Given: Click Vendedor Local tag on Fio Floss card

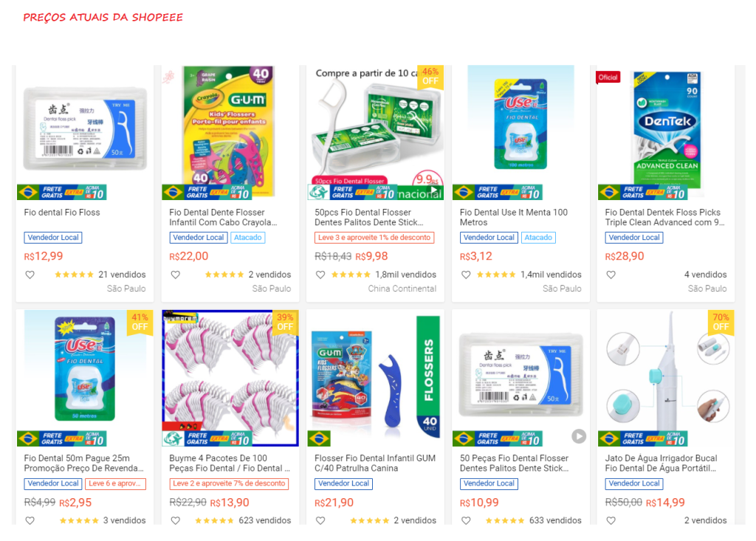Looking at the screenshot, I should point(53,238).
